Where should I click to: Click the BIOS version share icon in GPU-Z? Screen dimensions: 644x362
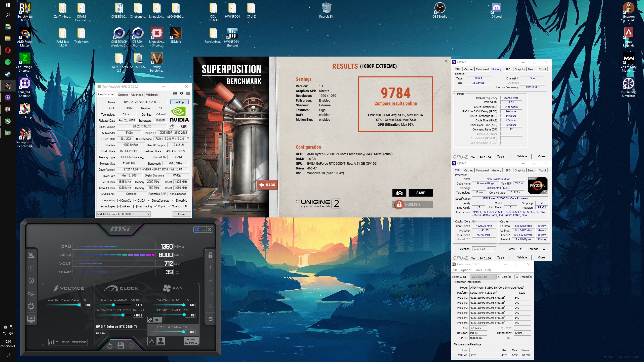(x=171, y=126)
